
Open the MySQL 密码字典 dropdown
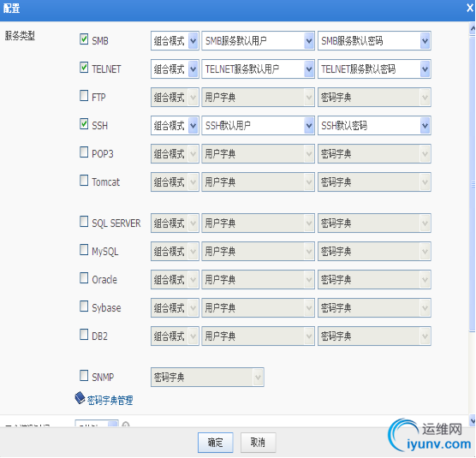tap(374, 252)
